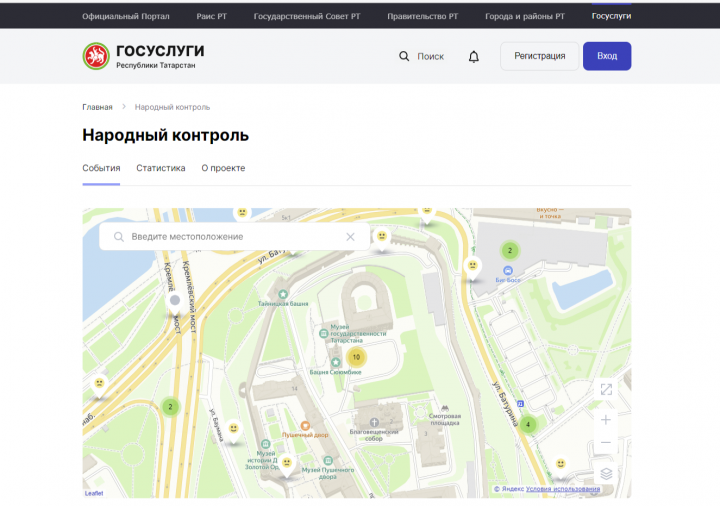Select neutral-face marker right of search box
Image resolution: width=720 pixels, height=506 pixels.
(x=382, y=239)
